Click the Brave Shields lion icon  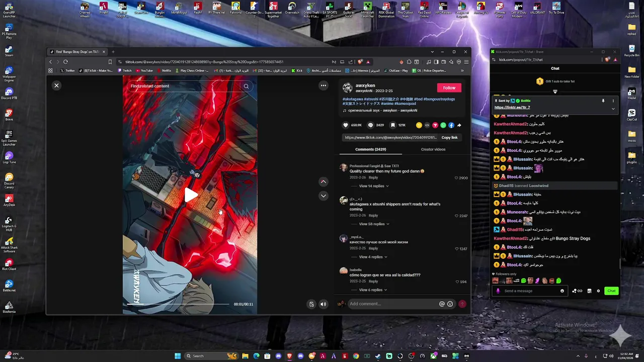point(360,62)
